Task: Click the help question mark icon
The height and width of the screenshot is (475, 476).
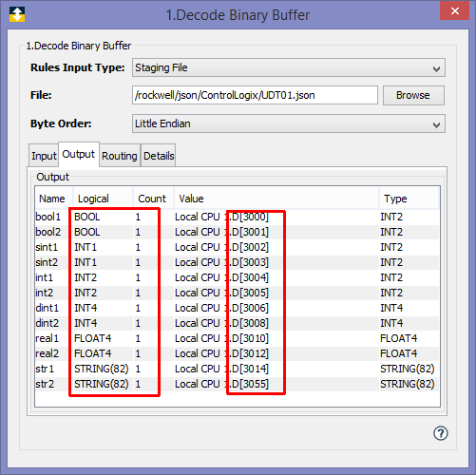Action: [440, 433]
